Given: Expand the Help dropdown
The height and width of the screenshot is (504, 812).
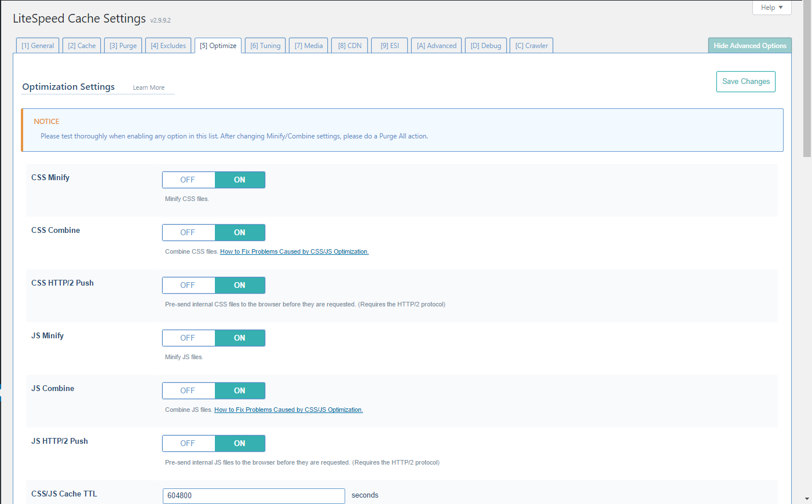Looking at the screenshot, I should point(772,8).
